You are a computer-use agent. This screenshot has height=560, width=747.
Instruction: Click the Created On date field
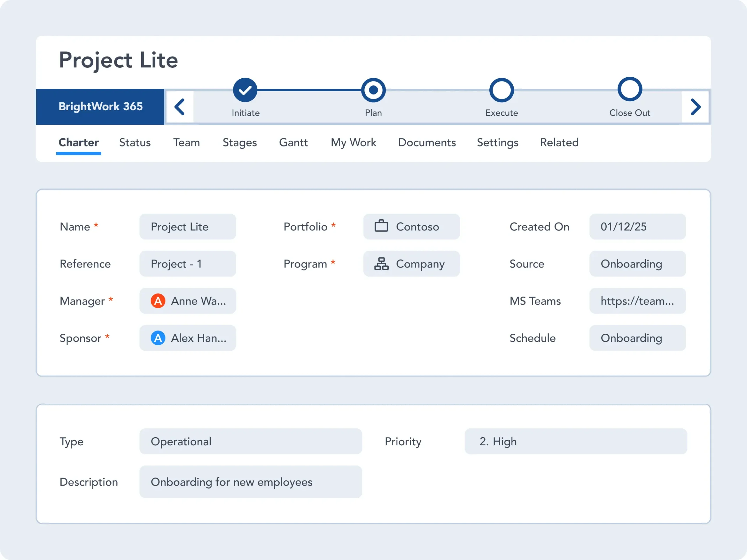click(637, 227)
